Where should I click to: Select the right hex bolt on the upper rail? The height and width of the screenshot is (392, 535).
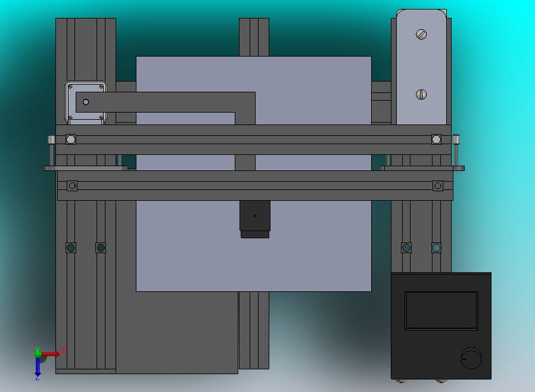coord(436,139)
